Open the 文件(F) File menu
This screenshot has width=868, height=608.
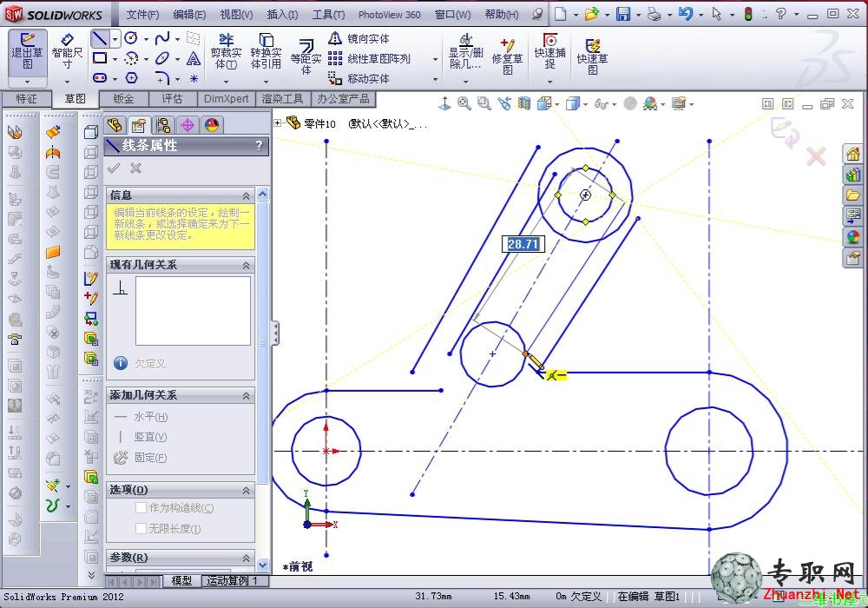pos(142,15)
